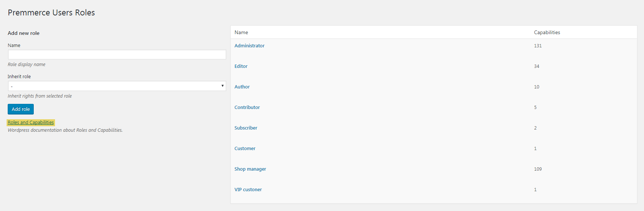Focus the role Name input field
644x211 pixels.
coord(117,55)
